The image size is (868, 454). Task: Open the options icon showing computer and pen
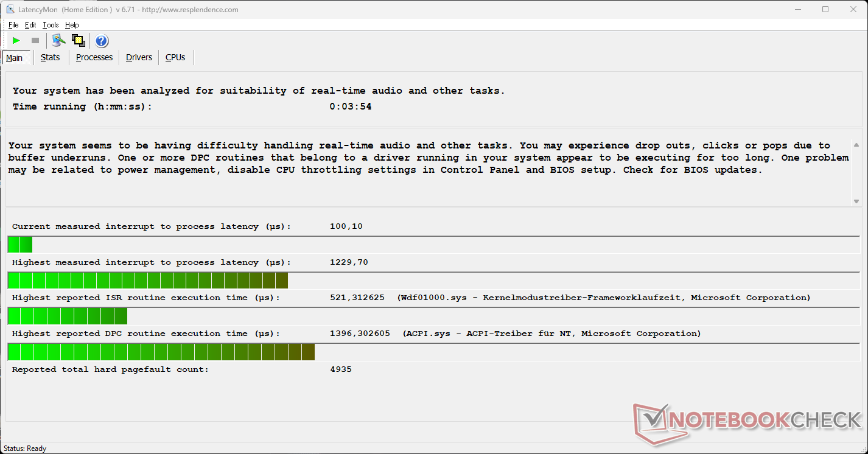click(58, 41)
